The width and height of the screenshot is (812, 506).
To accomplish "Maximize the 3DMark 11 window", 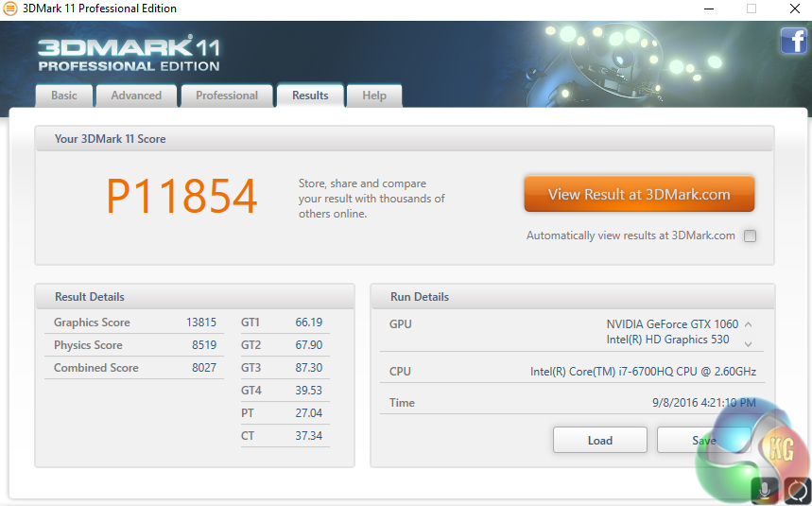I will [x=752, y=9].
